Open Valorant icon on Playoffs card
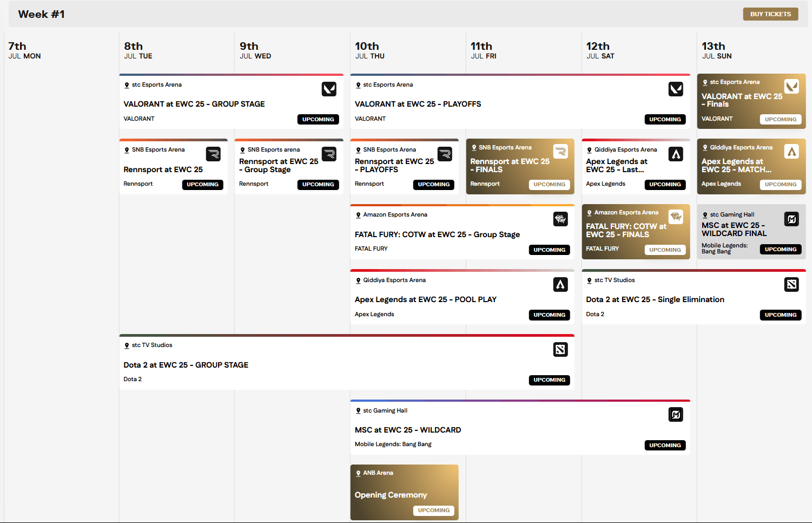The image size is (812, 523). coord(676,89)
